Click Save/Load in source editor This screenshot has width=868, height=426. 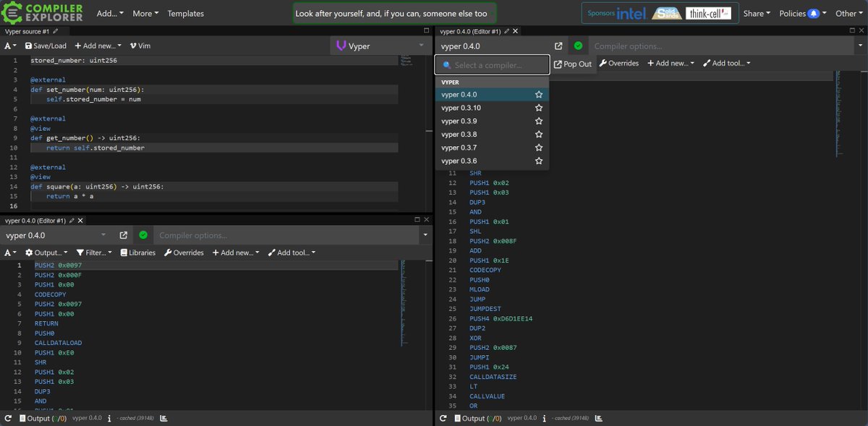coord(46,46)
